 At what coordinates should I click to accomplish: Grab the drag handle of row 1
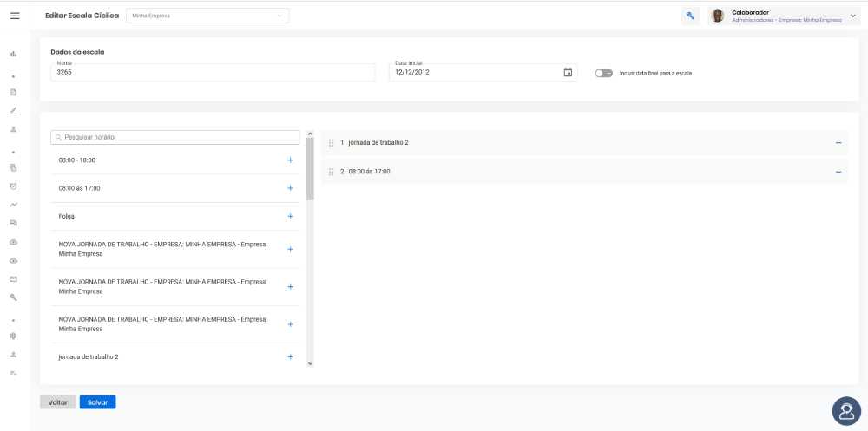331,143
